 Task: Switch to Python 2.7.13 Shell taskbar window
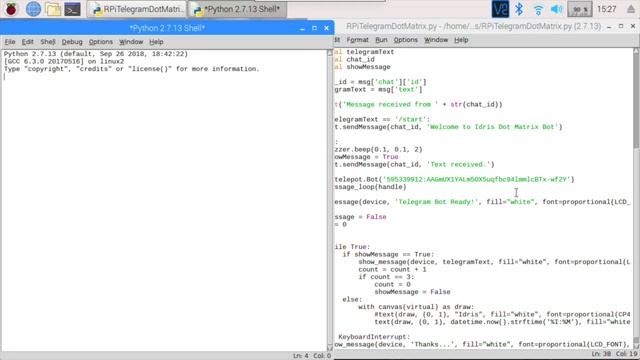[x=237, y=9]
